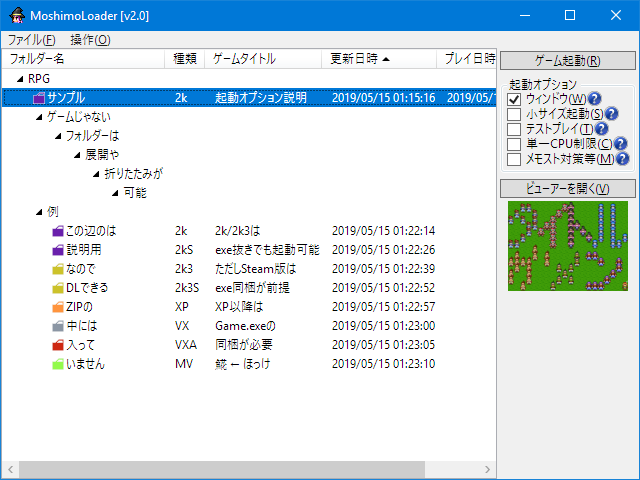The image size is (640, 480).
Task: Click the scrollbar left arrow
Action: pyautogui.click(x=11, y=469)
